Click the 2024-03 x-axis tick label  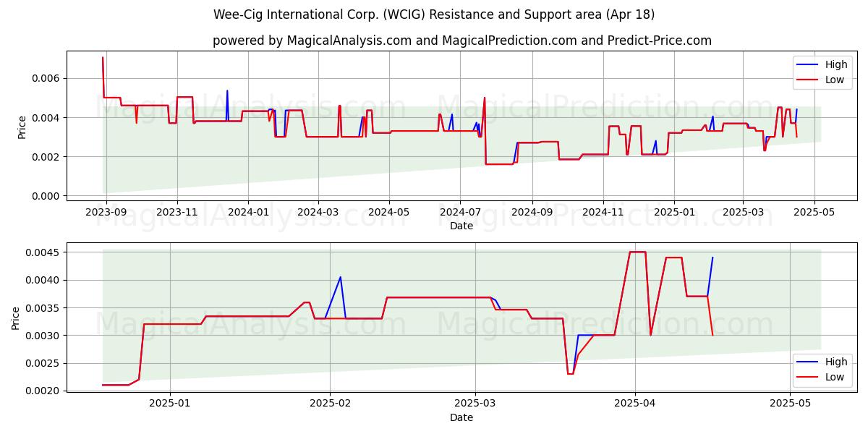318,212
